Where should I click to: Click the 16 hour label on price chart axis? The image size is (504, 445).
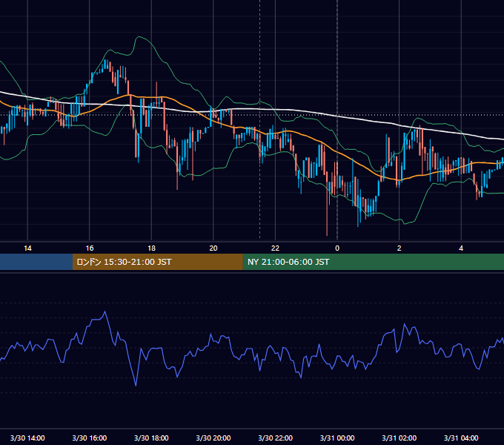[90, 248]
